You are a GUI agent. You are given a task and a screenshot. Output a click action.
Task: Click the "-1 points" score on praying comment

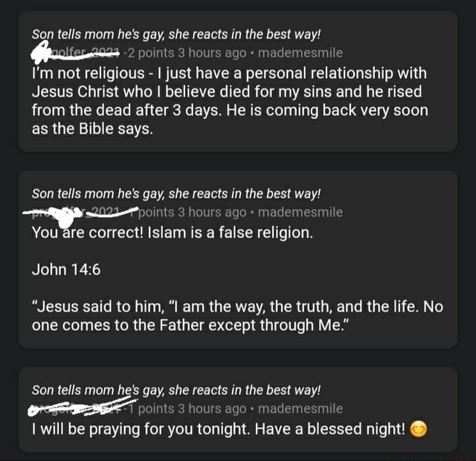click(150, 408)
